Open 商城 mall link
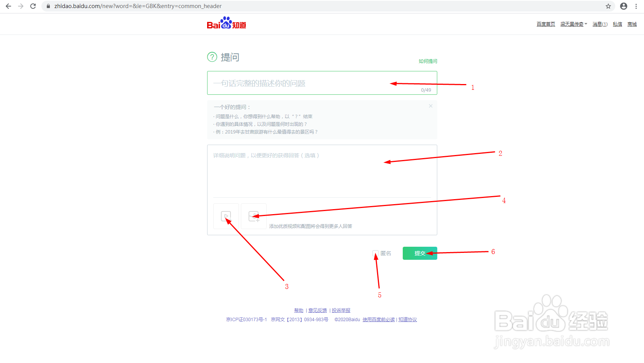Screen dimensions: 644x363 tap(632, 24)
